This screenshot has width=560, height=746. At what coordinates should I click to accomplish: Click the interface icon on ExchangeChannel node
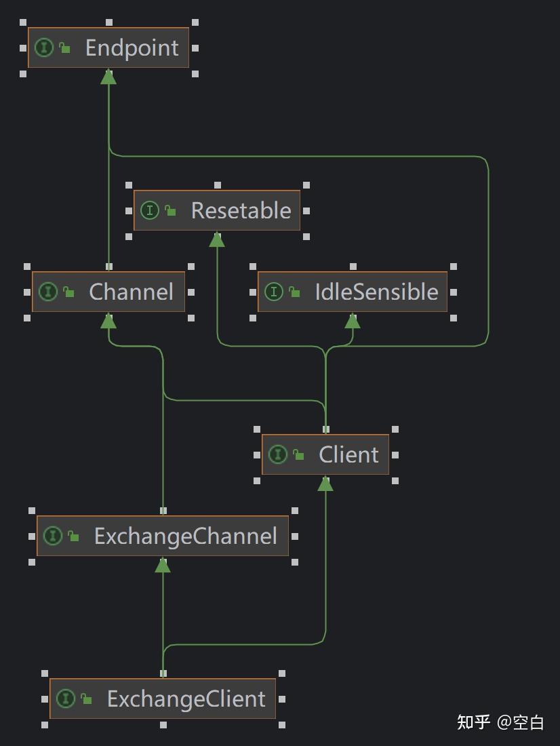coord(54,536)
